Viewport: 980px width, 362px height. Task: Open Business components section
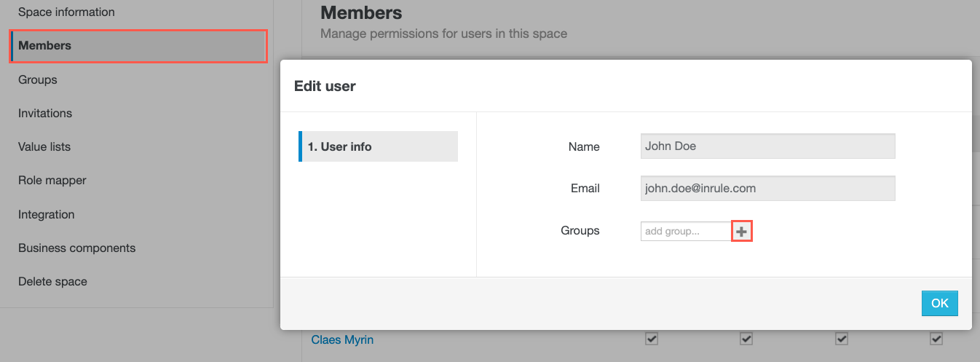(x=76, y=248)
